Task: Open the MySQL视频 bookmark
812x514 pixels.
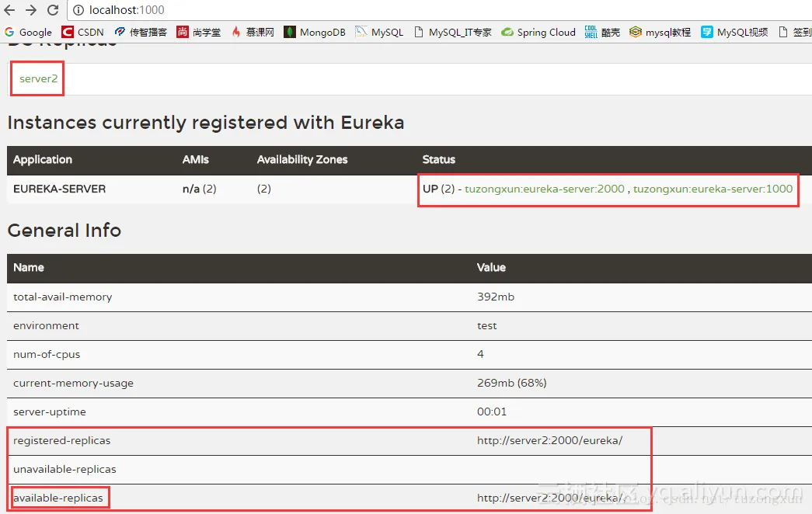Action: point(734,33)
